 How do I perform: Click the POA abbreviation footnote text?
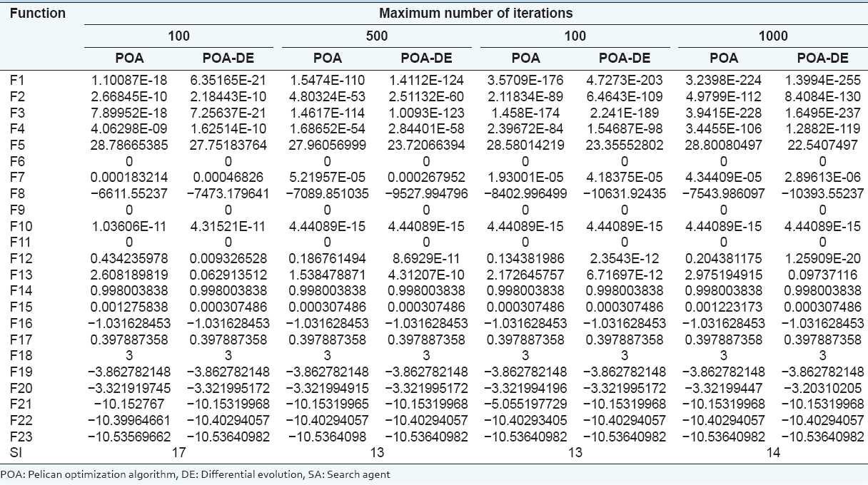(x=196, y=474)
